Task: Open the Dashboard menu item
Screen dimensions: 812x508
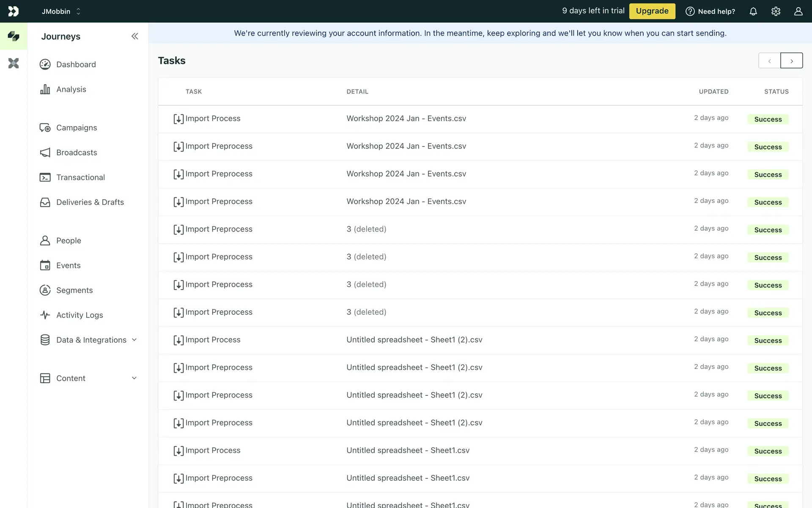Action: coord(76,64)
